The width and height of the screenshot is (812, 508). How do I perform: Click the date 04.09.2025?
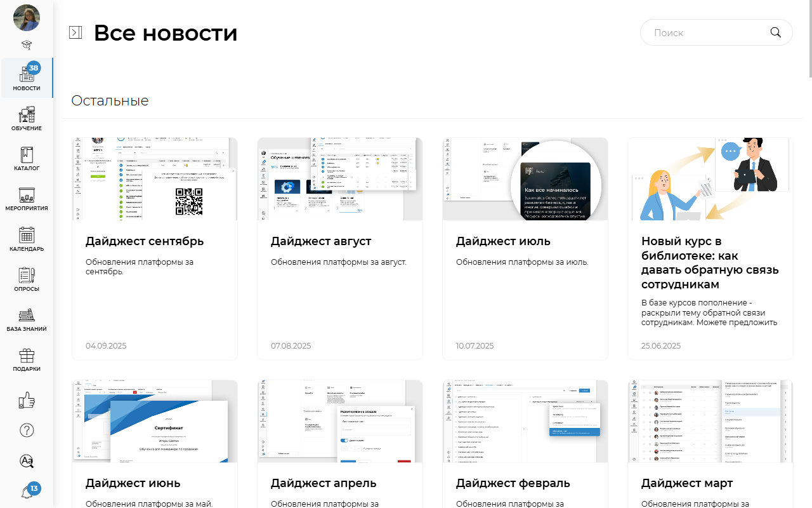tap(106, 346)
